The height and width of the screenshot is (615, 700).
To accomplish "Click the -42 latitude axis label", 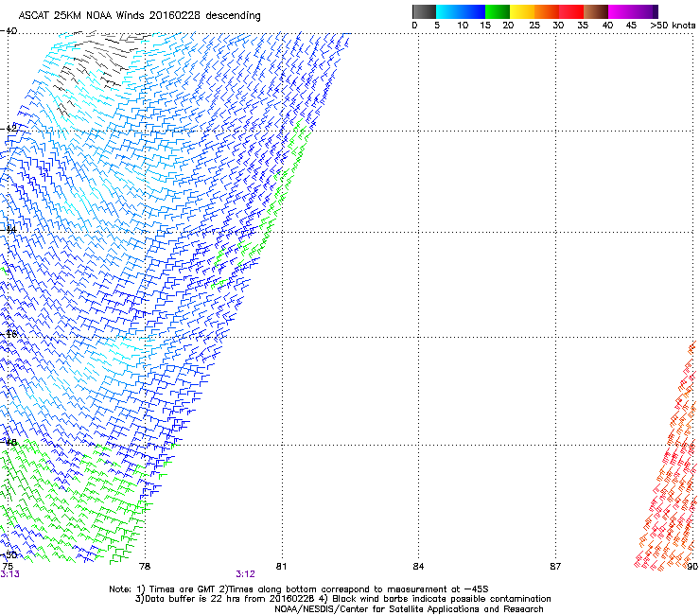I will (x=9, y=128).
